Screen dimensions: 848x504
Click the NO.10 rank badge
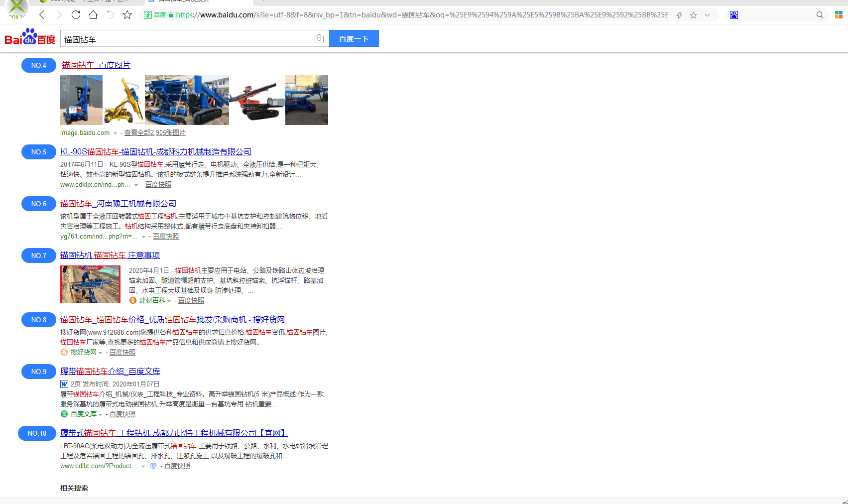[37, 433]
